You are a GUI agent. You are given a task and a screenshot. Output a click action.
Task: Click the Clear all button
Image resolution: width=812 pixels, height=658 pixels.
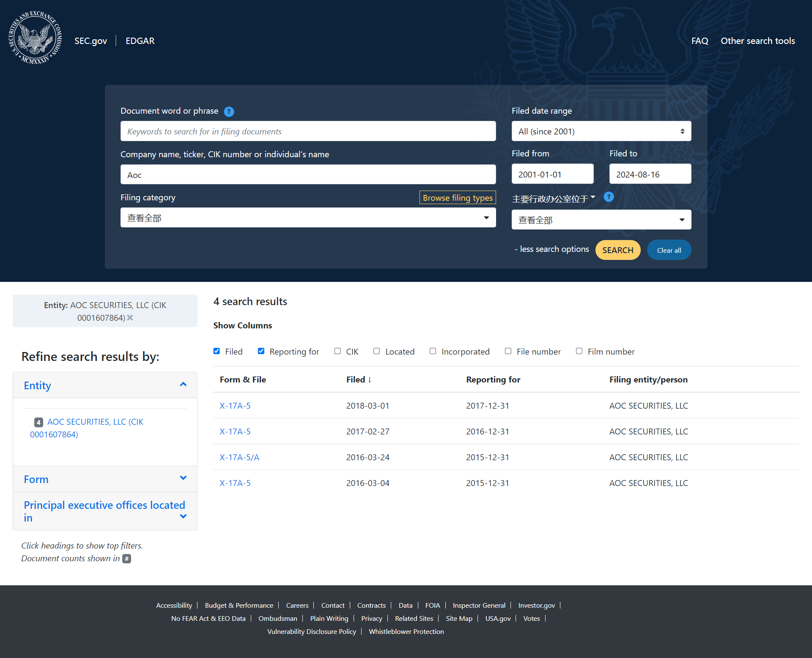[x=669, y=250]
